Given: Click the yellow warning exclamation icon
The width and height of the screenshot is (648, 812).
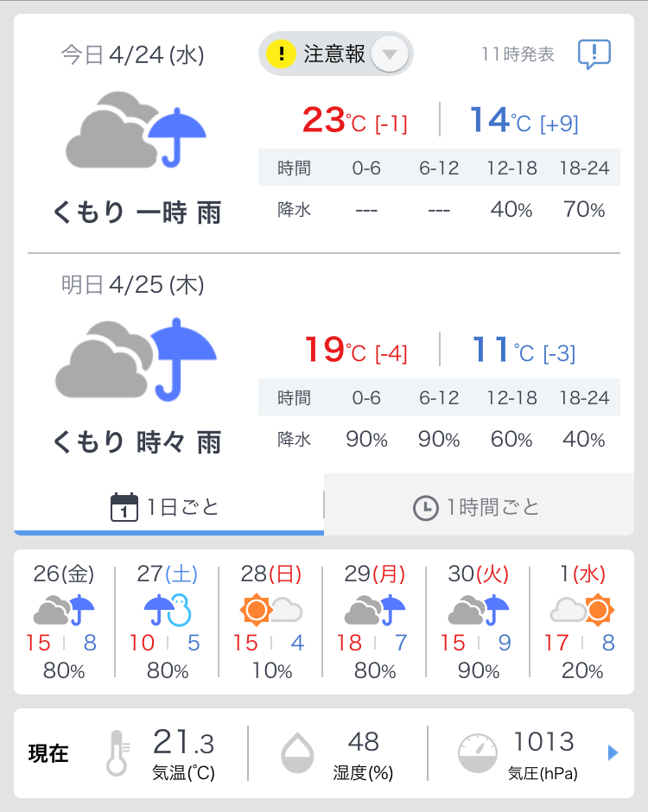Looking at the screenshot, I should pyautogui.click(x=281, y=54).
